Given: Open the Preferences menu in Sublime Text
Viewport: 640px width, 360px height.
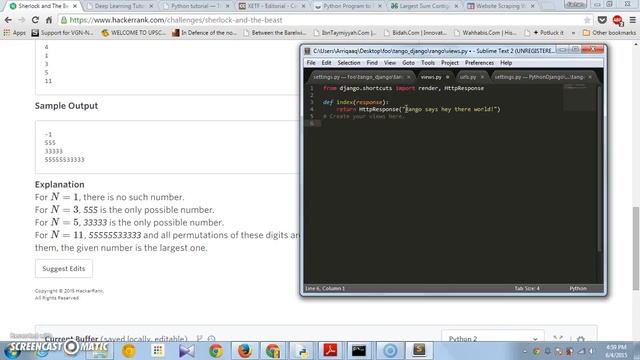Looking at the screenshot, I should point(479,63).
